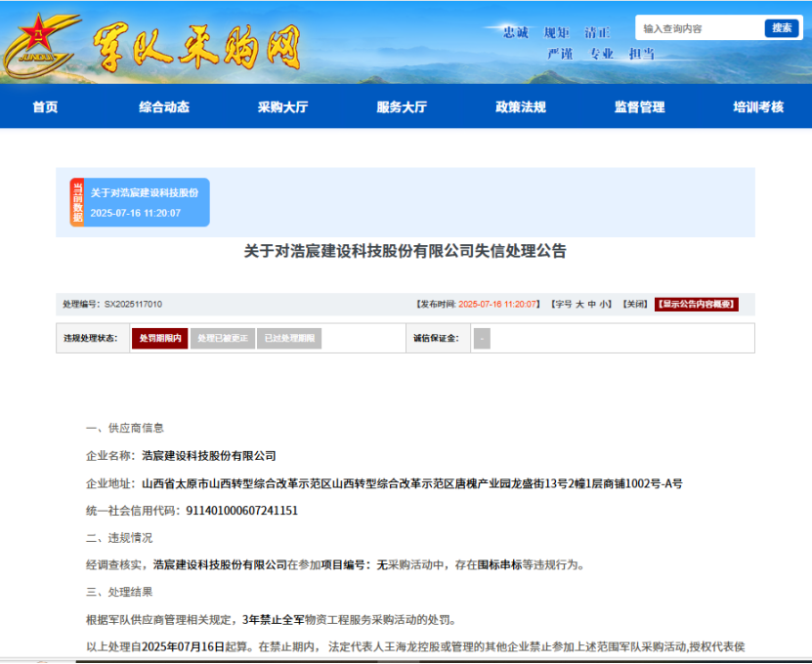The image size is (812, 664).
Task: Click the 处理已被更正 status badge
Action: (223, 339)
